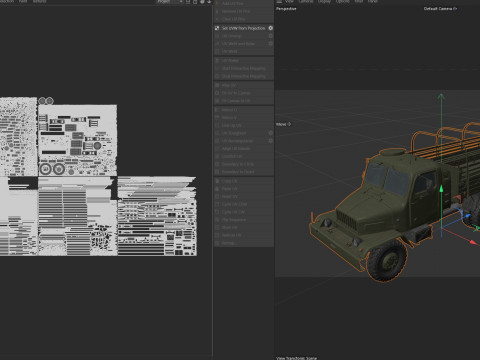Click the Move tool label in viewport
Image resolution: width=480 pixels, height=360 pixels.
pyautogui.click(x=283, y=124)
